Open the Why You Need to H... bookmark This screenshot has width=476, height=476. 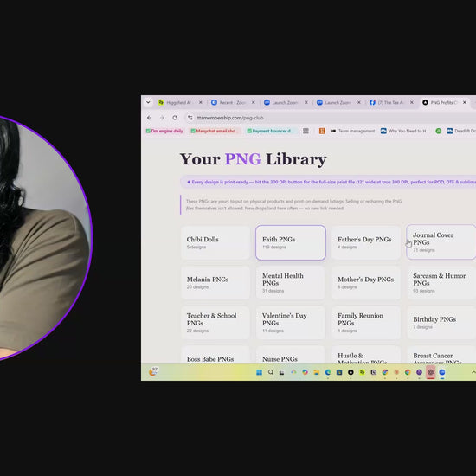pos(405,131)
